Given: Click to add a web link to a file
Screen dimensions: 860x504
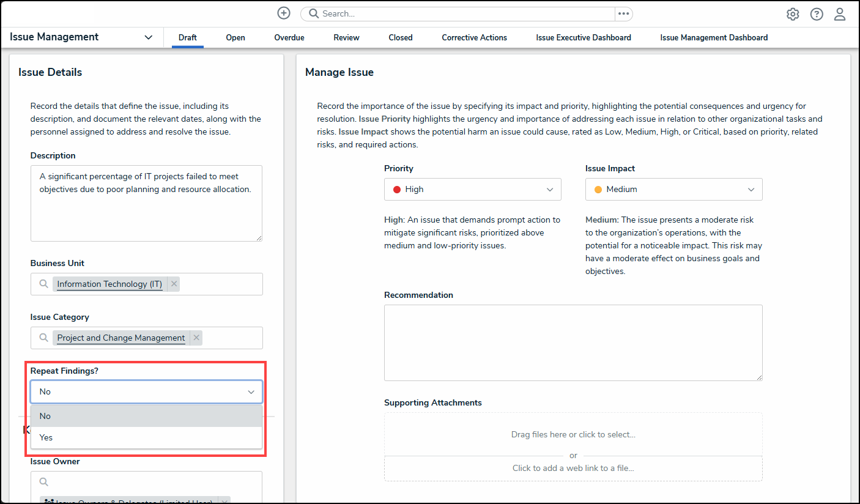Looking at the screenshot, I should coord(573,468).
